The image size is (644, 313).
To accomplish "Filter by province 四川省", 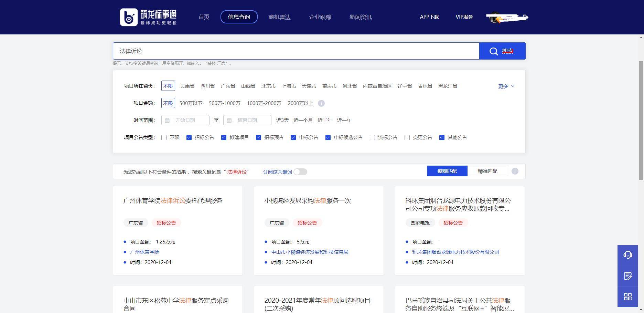I will tap(207, 86).
